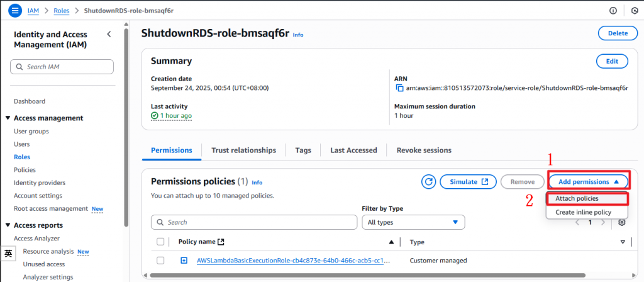Collapse the IAM side navigation panel
Viewport: 644px width, 282px height.
tap(109, 34)
